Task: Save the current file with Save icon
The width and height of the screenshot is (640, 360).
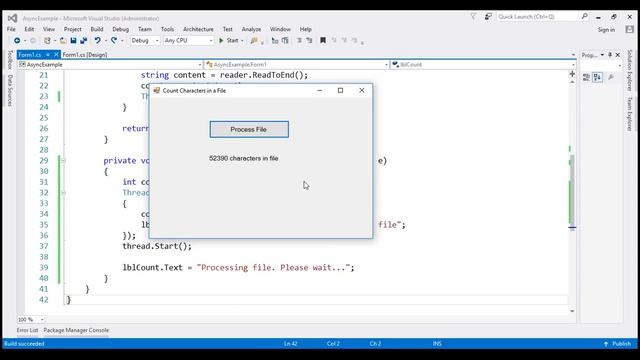Action: pos(73,40)
